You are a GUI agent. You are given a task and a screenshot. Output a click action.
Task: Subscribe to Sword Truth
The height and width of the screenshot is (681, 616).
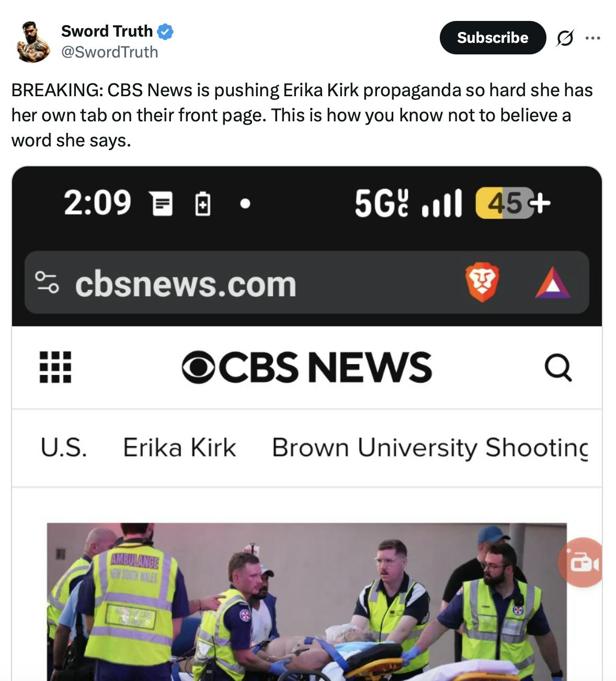(493, 38)
